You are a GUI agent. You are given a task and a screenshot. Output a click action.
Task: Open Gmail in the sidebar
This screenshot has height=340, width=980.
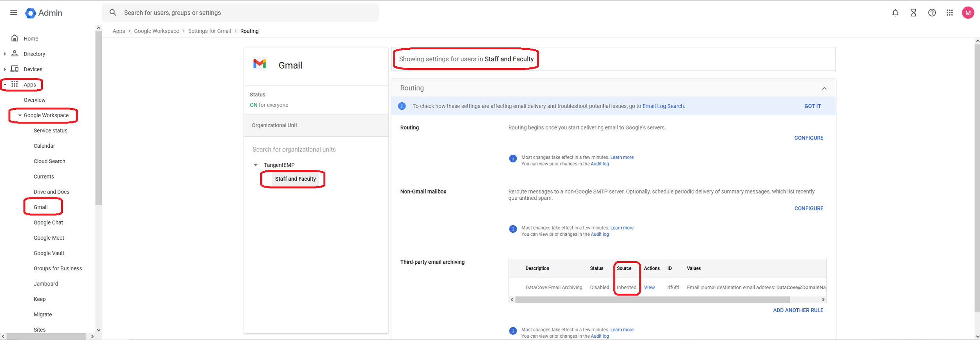point(40,207)
